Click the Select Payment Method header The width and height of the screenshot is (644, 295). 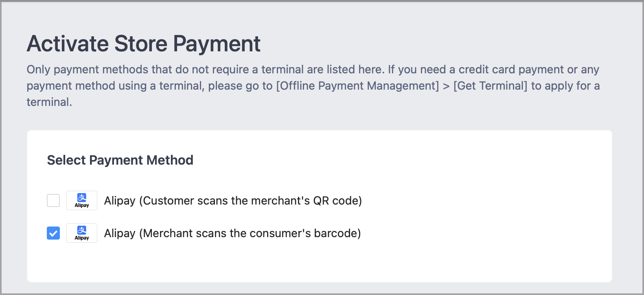click(120, 160)
